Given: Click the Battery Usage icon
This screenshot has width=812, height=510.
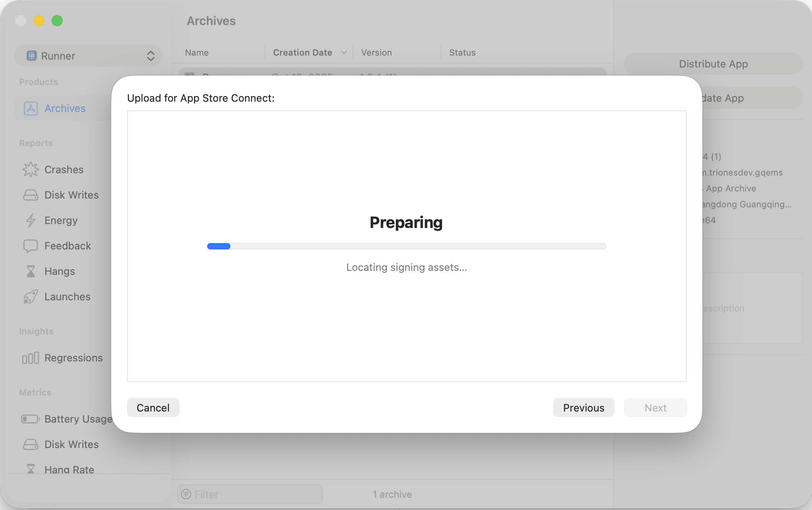Looking at the screenshot, I should pyautogui.click(x=31, y=419).
